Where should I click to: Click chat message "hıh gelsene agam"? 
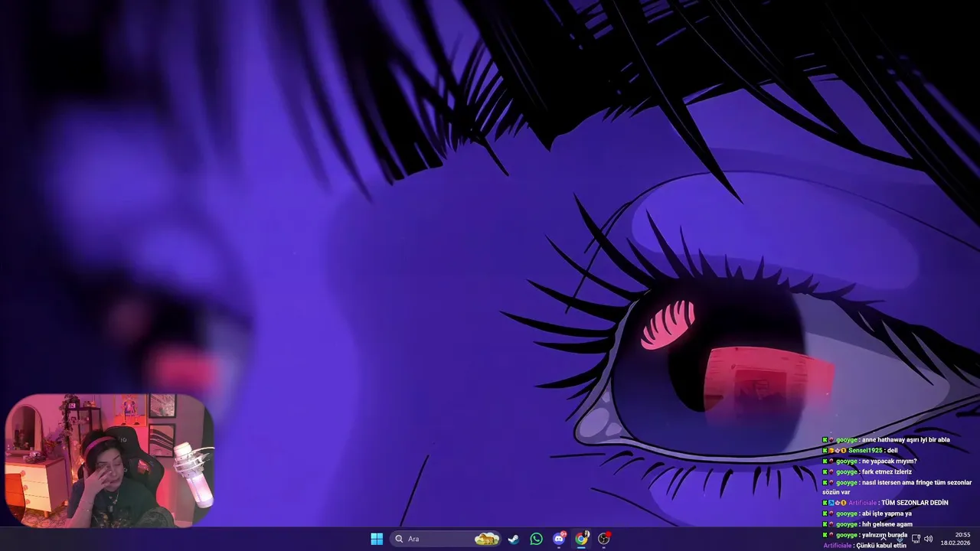pos(887,524)
